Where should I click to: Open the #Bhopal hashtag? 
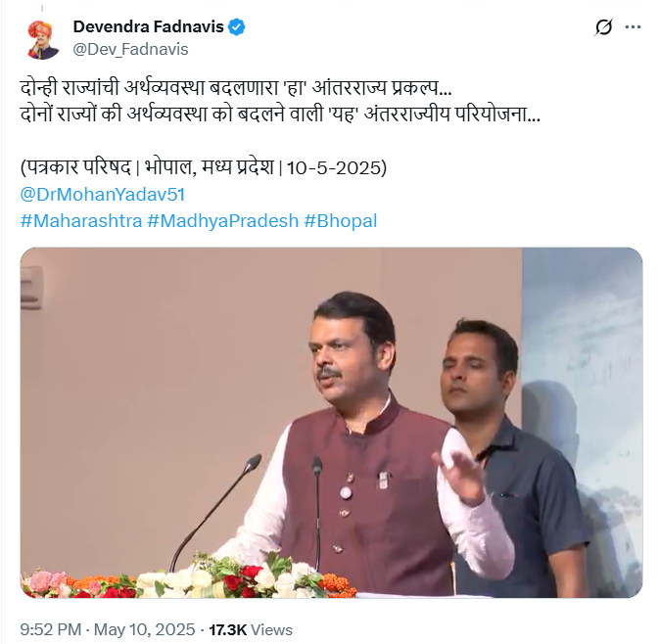click(341, 220)
